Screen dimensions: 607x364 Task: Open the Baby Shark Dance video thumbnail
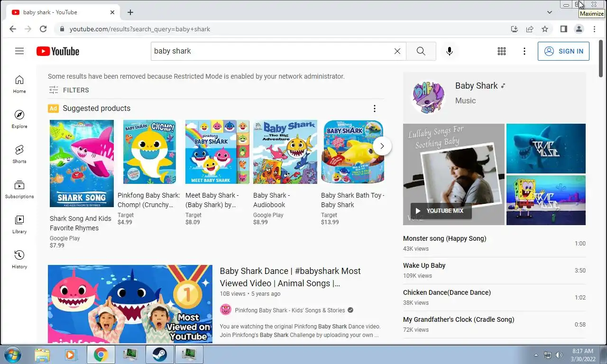130,304
